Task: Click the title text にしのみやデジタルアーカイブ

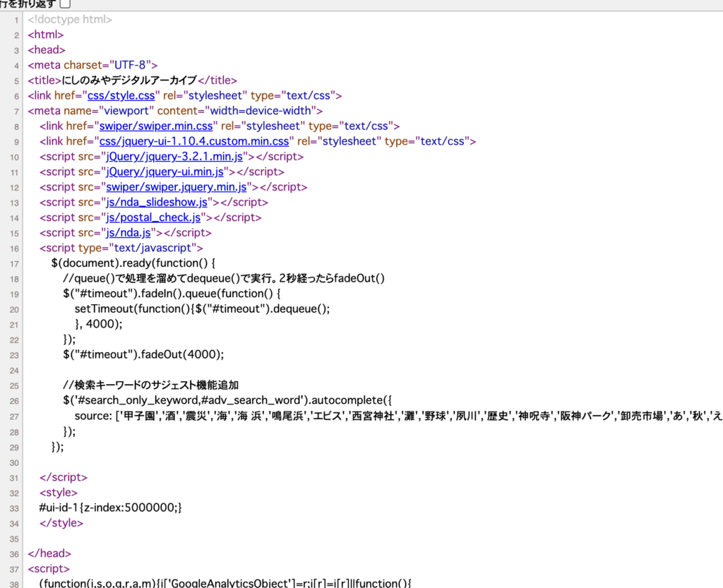Action: (x=129, y=80)
